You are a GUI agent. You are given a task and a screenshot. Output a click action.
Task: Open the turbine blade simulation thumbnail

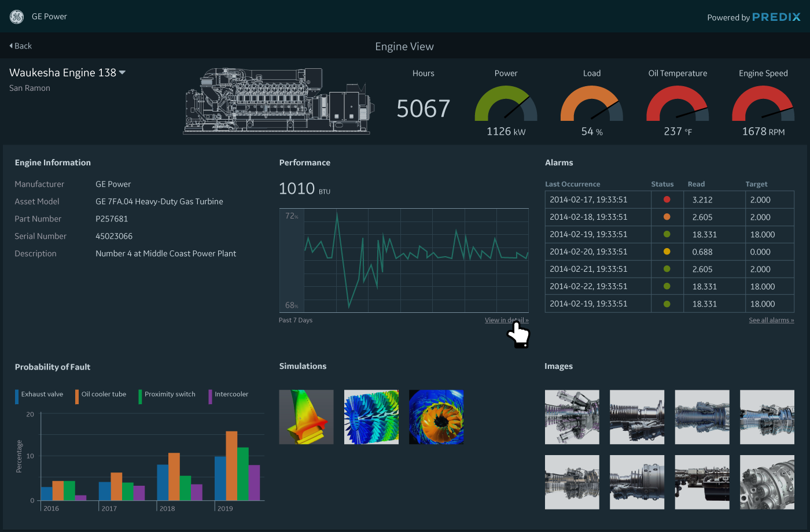(x=306, y=417)
